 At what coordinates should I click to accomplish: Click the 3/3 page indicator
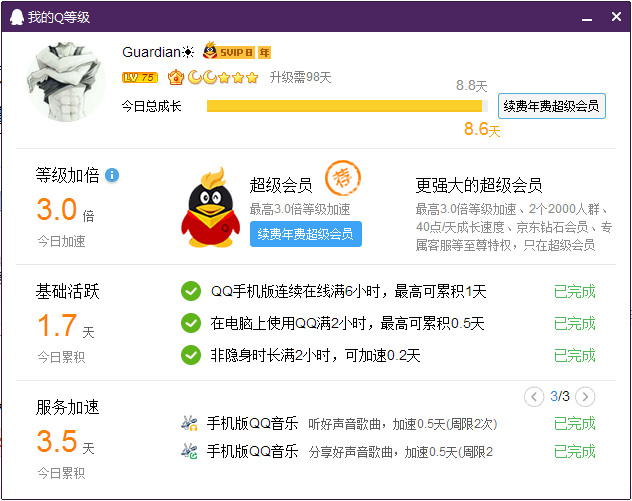click(560, 397)
